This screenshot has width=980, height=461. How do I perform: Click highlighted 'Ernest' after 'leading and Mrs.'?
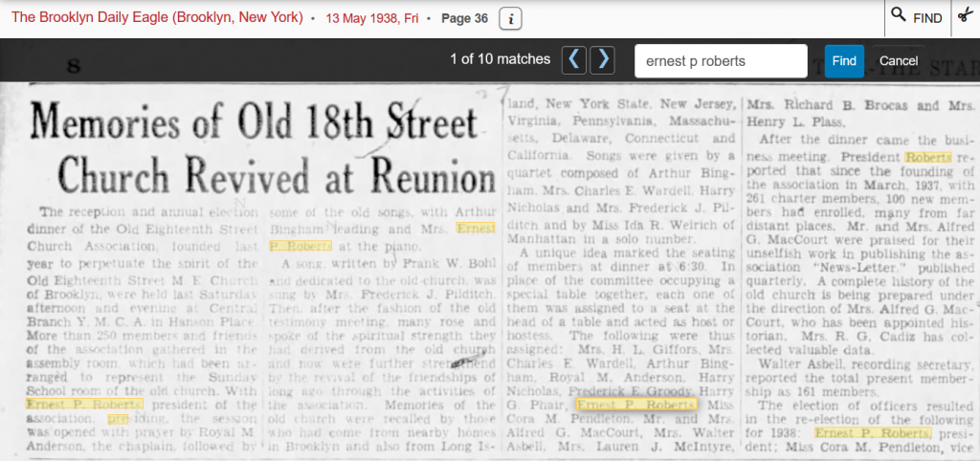click(x=475, y=229)
